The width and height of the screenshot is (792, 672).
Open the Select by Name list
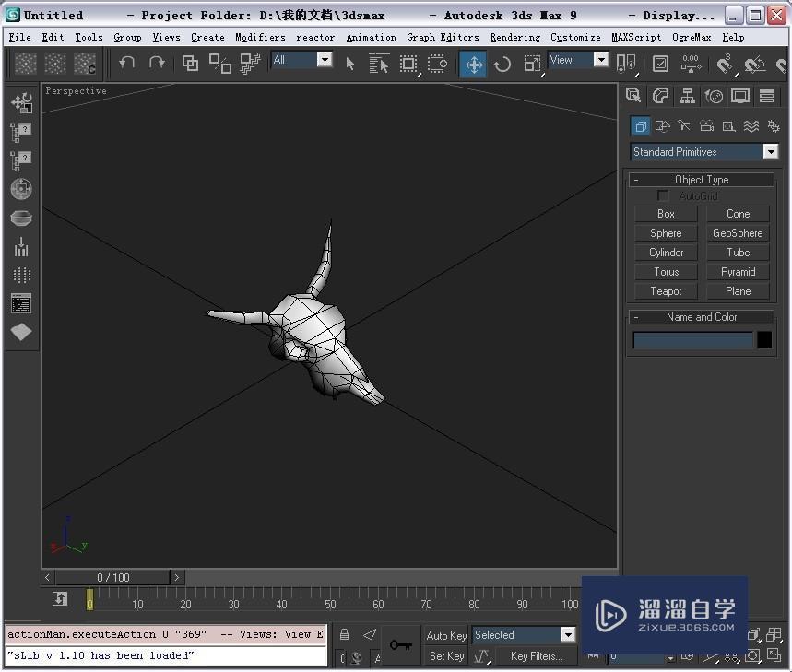coord(379,64)
